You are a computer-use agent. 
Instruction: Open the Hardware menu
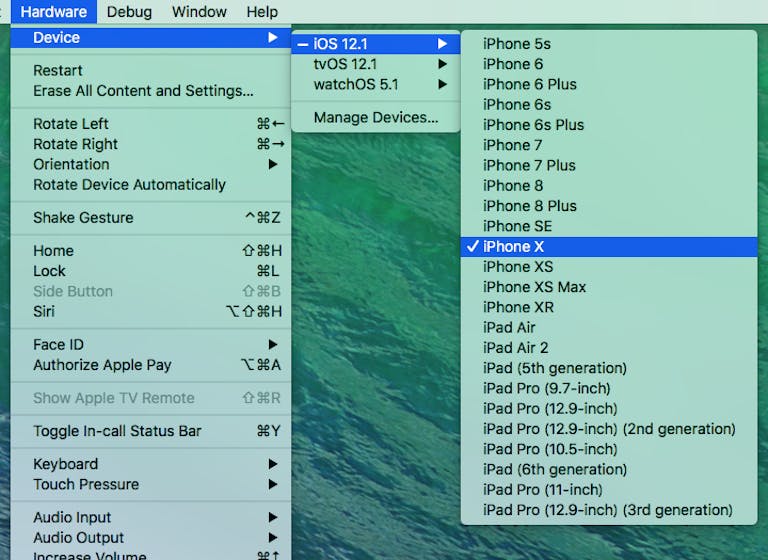[54, 11]
